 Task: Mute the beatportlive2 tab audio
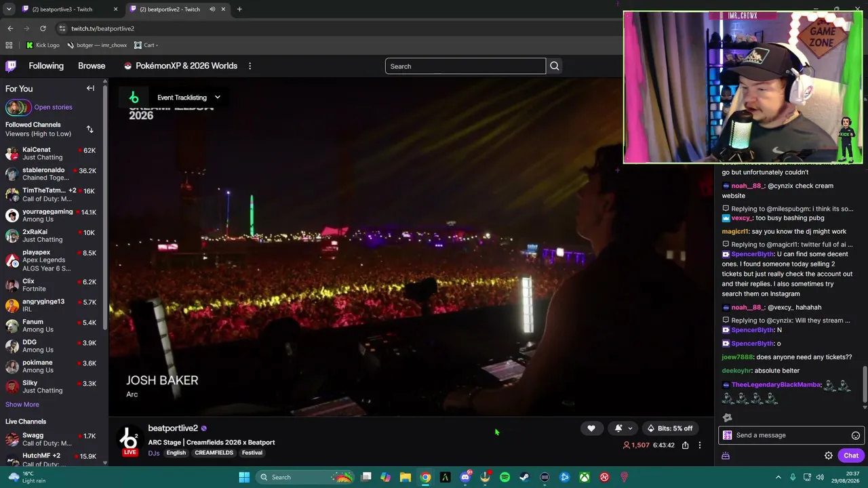coord(212,9)
